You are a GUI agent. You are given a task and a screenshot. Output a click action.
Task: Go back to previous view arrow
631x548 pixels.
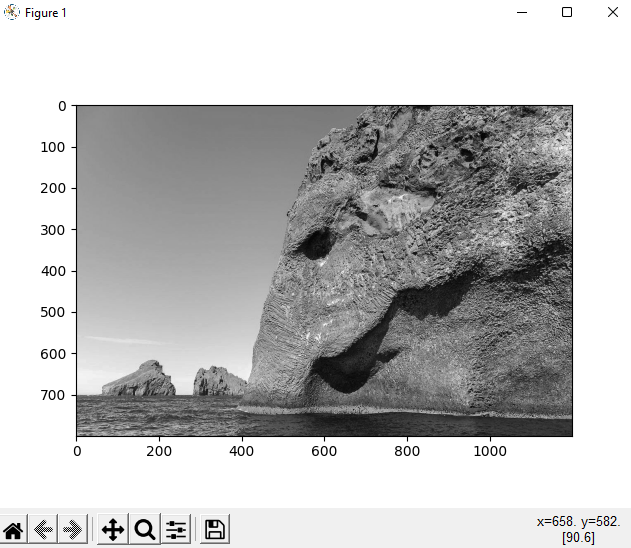pyautogui.click(x=43, y=529)
